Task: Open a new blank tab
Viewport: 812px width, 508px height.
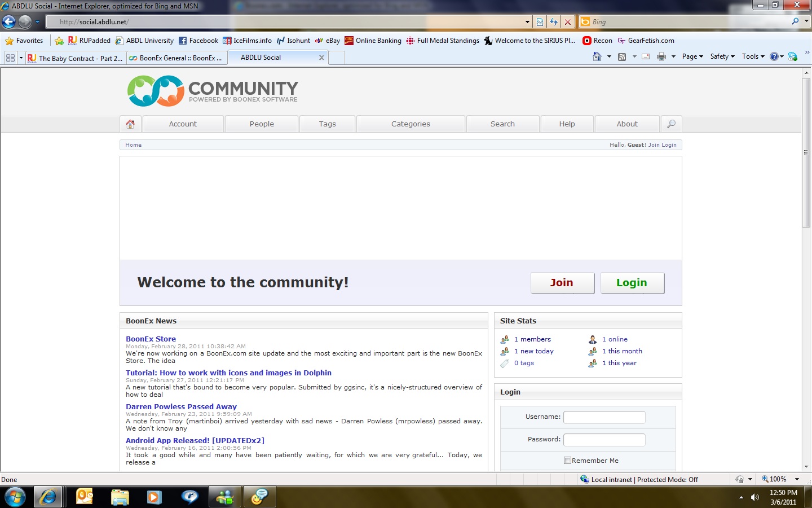Action: click(337, 58)
